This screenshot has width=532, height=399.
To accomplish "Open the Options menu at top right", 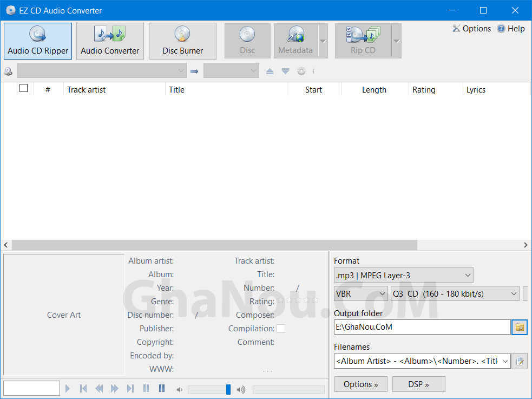I will click(471, 29).
